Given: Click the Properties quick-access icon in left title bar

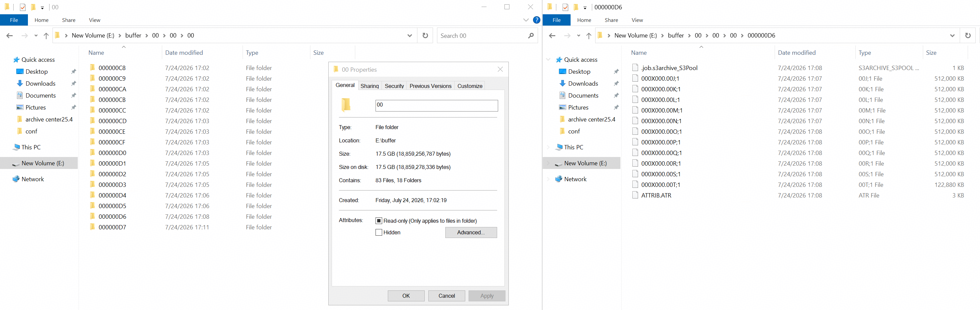Looking at the screenshot, I should tap(23, 7).
